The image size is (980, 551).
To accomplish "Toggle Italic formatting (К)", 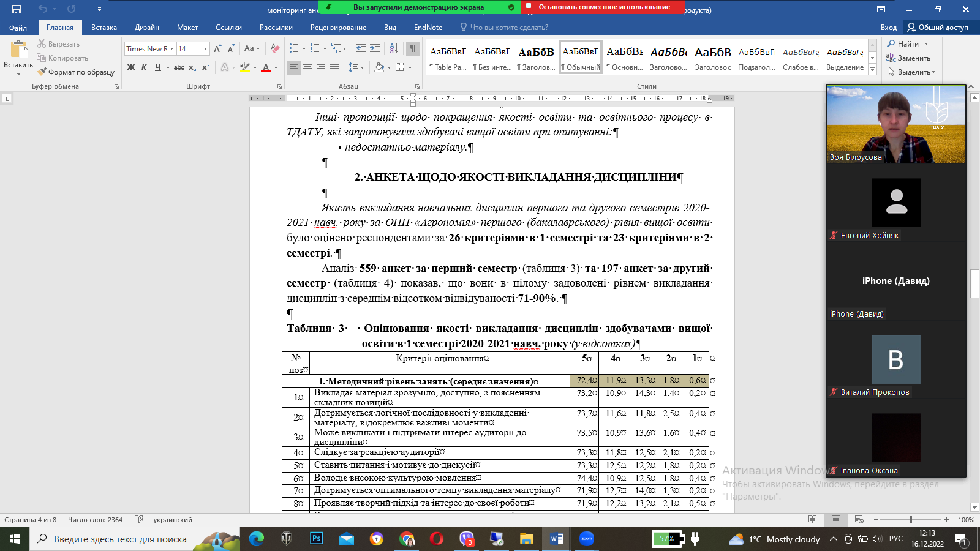I will (x=144, y=67).
